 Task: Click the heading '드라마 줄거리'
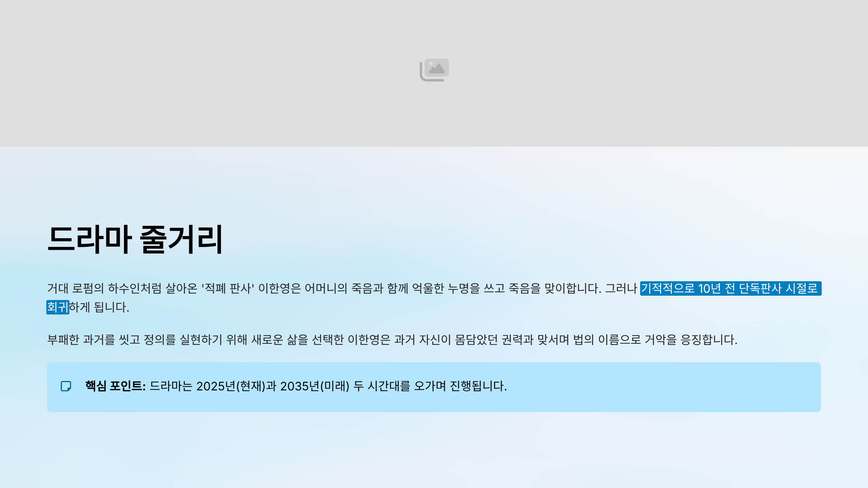coord(135,239)
